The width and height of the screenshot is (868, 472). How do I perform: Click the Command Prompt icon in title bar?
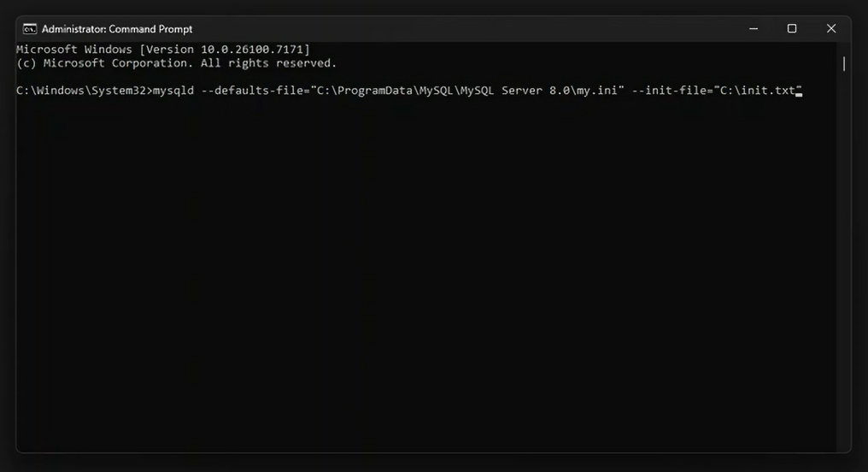[x=29, y=28]
